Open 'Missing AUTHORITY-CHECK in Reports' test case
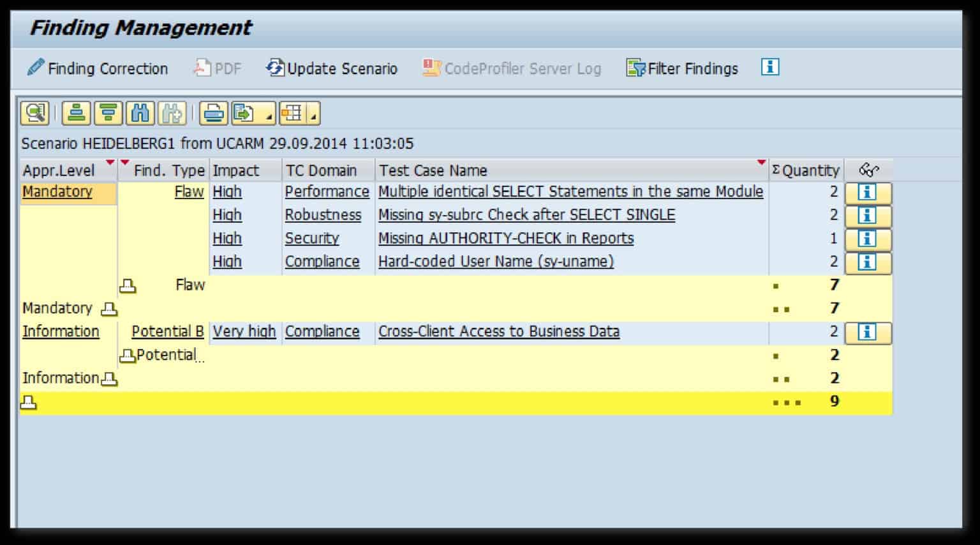Screen dimensions: 980x545 tap(505, 238)
